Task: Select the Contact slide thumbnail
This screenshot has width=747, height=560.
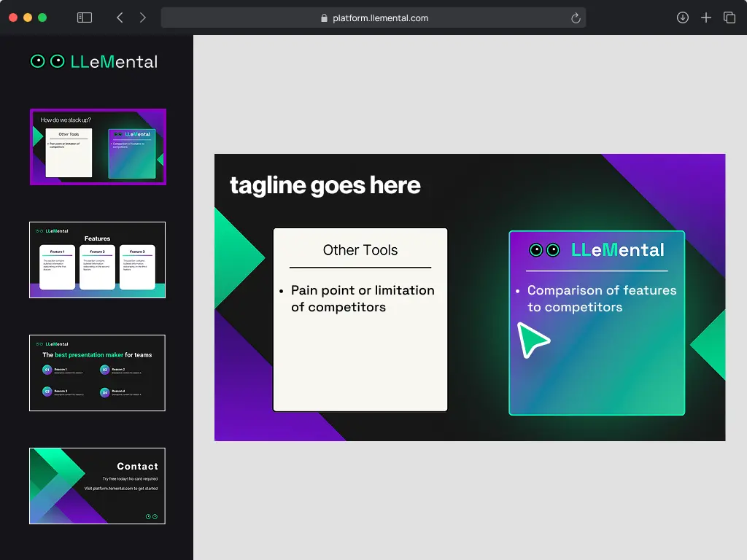Action: coord(97,486)
